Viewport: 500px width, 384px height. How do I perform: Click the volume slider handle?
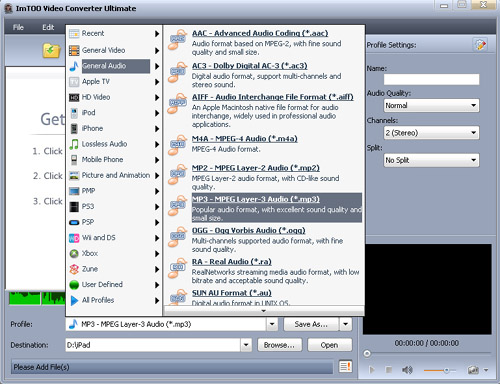tap(446, 370)
